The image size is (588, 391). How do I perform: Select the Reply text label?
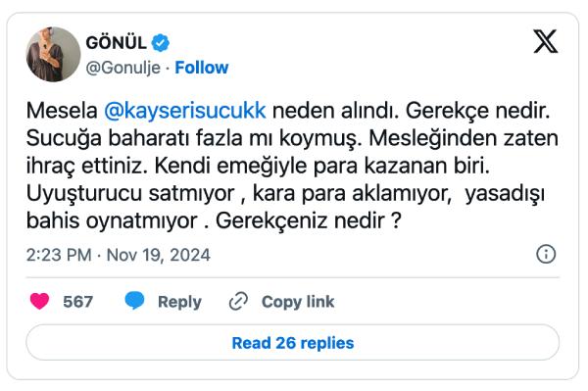(x=179, y=302)
